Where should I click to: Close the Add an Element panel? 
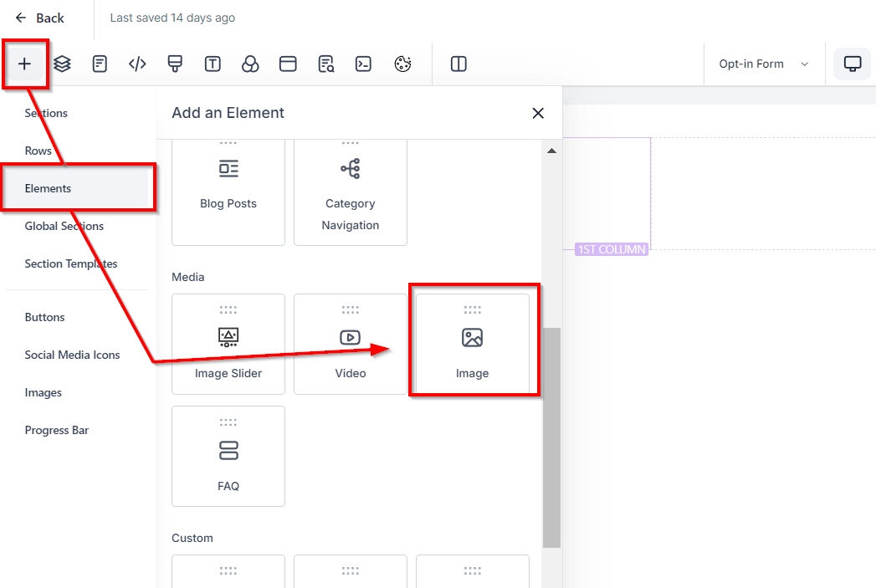[538, 113]
